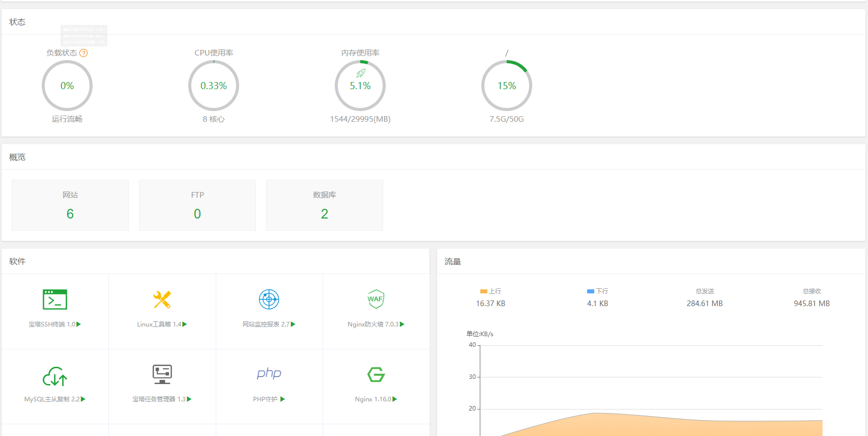Open the Nginx green G icon
868x436 pixels.
(376, 374)
